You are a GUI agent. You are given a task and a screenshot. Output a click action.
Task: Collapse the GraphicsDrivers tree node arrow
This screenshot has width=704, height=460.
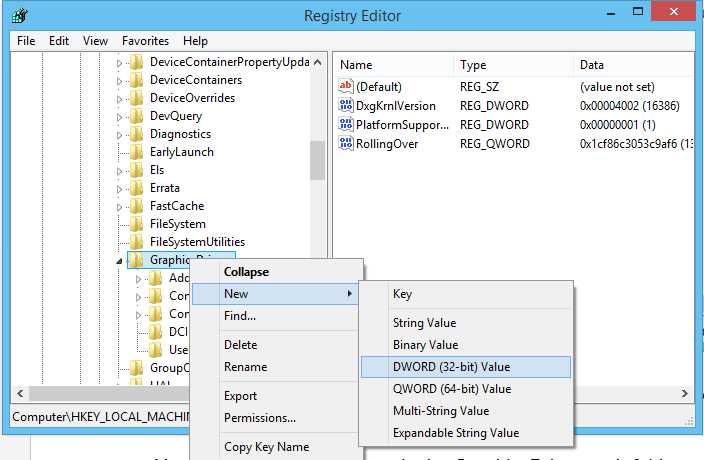119,261
